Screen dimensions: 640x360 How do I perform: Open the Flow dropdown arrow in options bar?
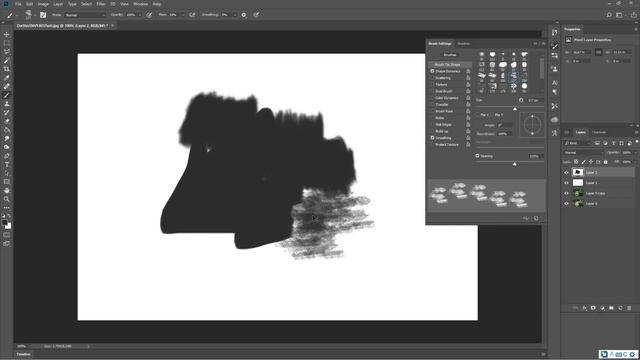point(182,15)
